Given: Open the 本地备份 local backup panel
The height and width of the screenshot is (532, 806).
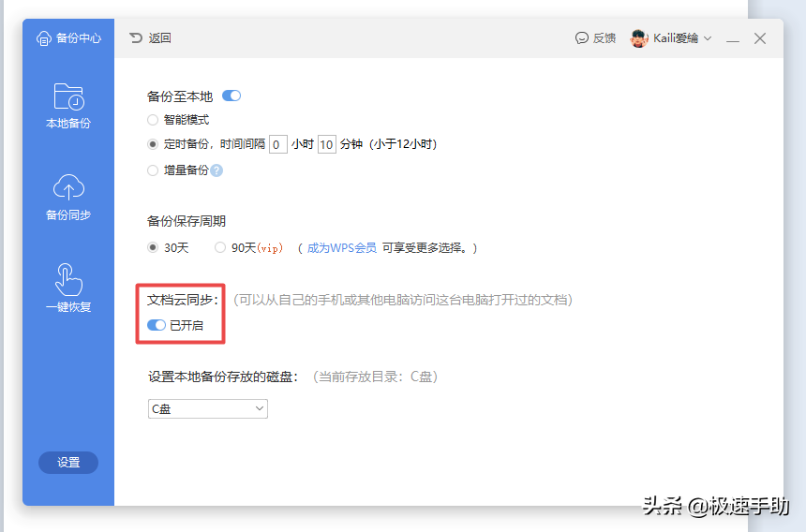Looking at the screenshot, I should click(x=68, y=106).
